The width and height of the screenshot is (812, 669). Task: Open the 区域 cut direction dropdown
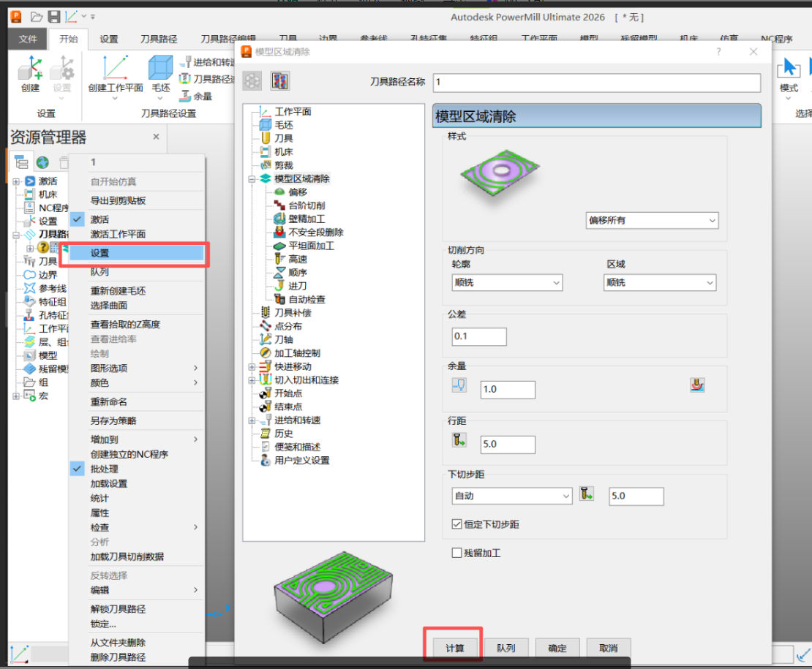click(660, 282)
